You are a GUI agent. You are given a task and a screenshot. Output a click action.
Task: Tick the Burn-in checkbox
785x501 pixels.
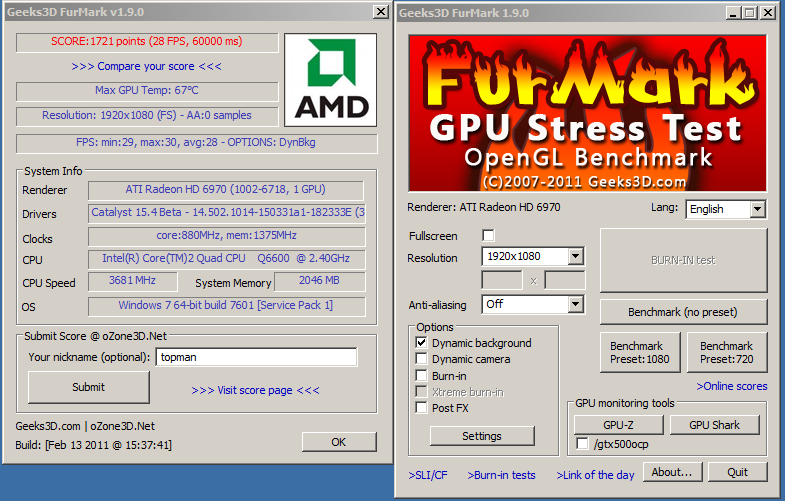[x=422, y=375]
